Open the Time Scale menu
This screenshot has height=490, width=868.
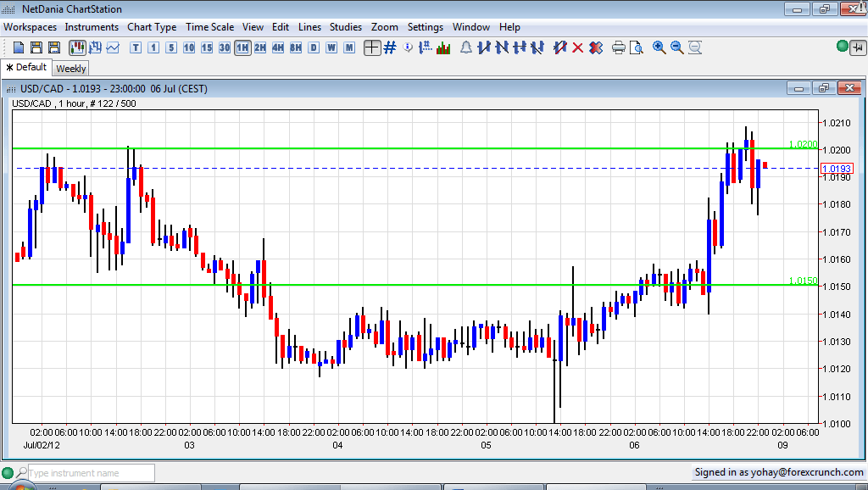tap(210, 27)
